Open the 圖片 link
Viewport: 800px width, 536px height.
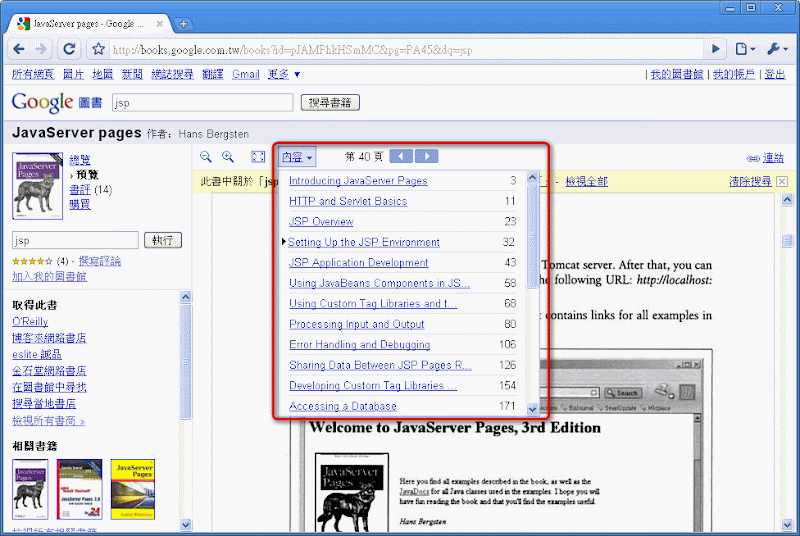(73, 74)
